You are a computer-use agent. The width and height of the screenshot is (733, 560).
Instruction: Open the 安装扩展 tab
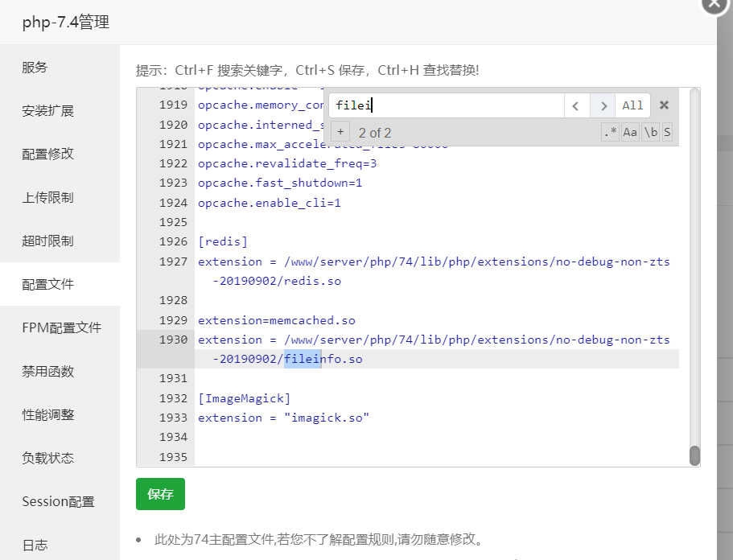click(60, 111)
